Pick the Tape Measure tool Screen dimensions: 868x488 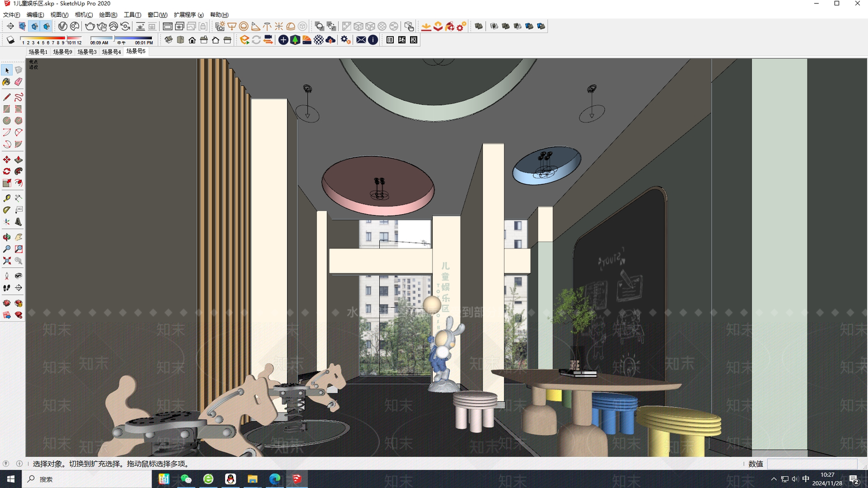click(x=7, y=198)
